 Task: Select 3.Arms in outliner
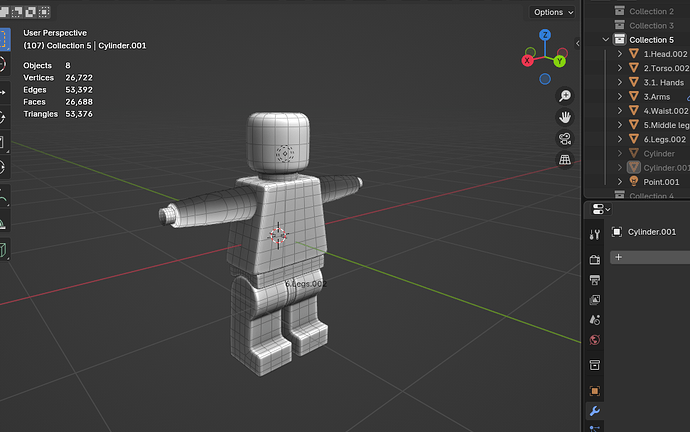click(657, 96)
